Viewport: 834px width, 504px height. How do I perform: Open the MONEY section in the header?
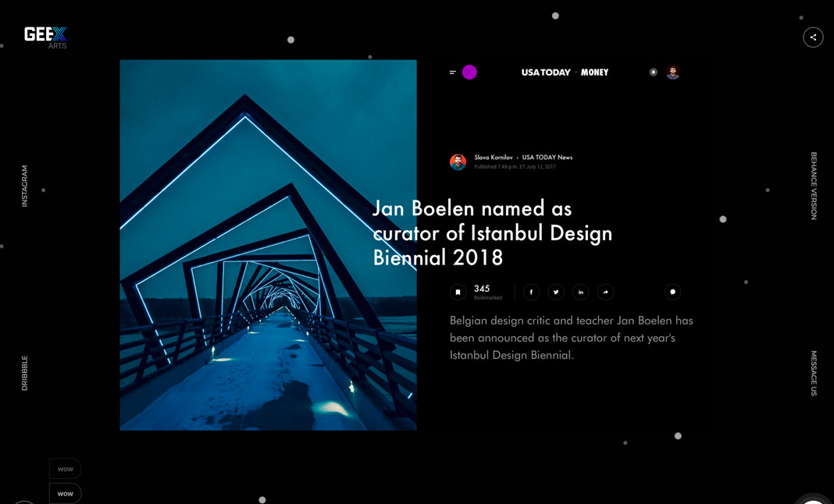(x=594, y=73)
